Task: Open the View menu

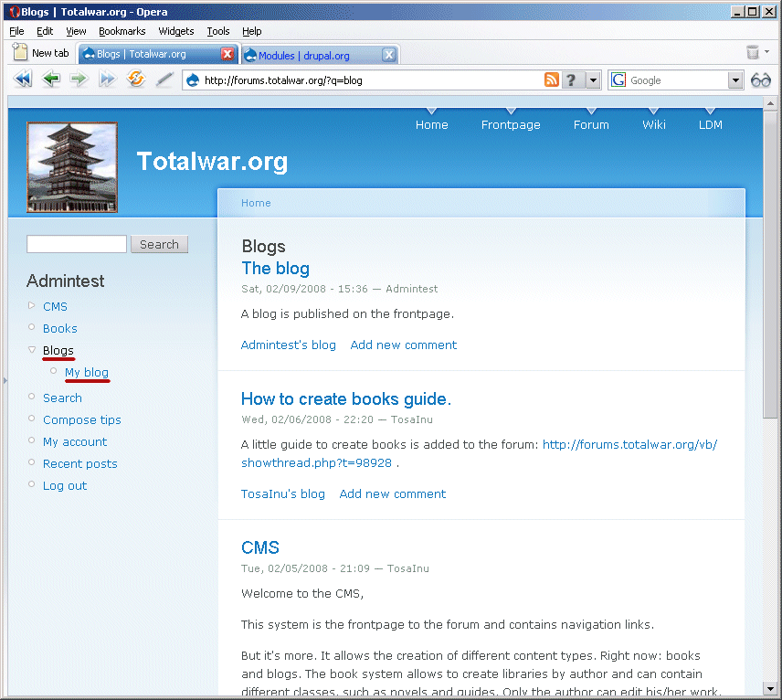Action: [x=76, y=31]
